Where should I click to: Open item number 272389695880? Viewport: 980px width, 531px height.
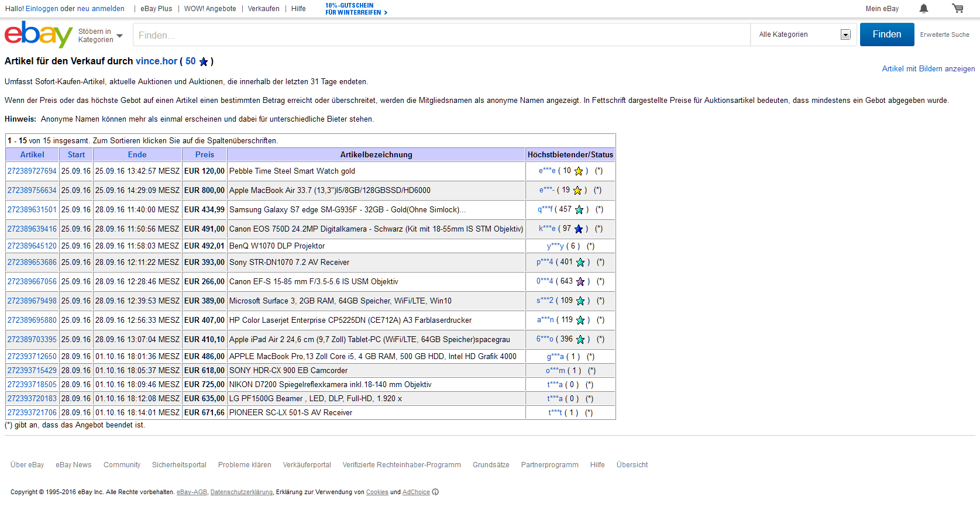32,320
